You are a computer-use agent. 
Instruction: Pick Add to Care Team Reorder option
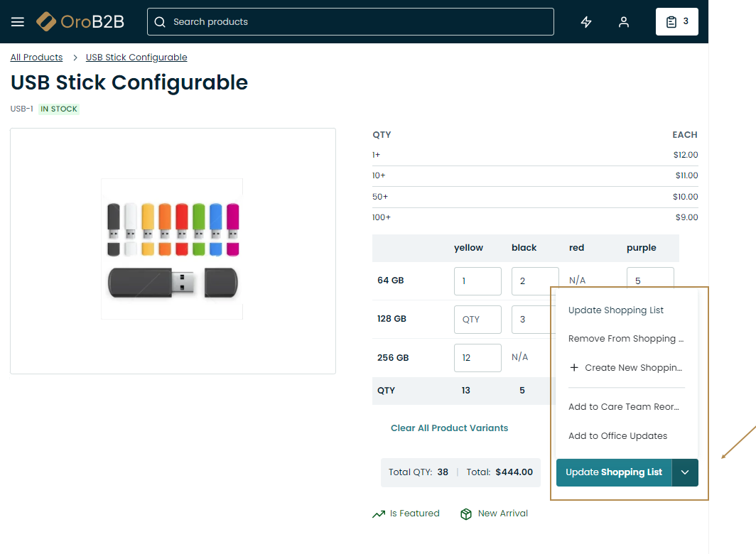coord(624,407)
